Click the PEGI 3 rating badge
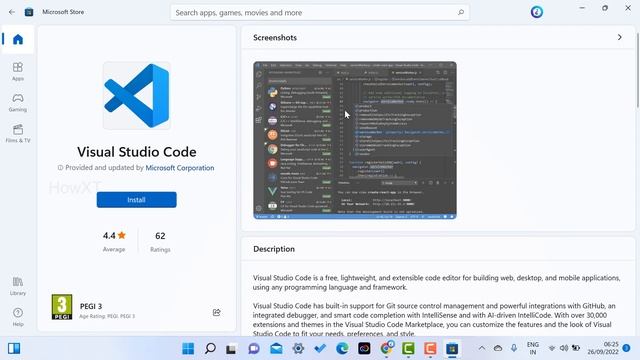640x360 pixels. (x=62, y=307)
